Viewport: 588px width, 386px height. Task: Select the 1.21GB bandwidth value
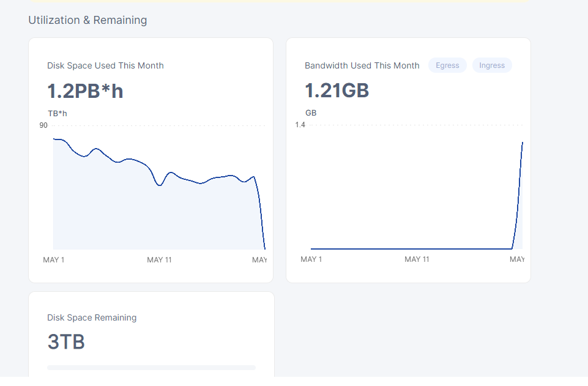tap(337, 91)
